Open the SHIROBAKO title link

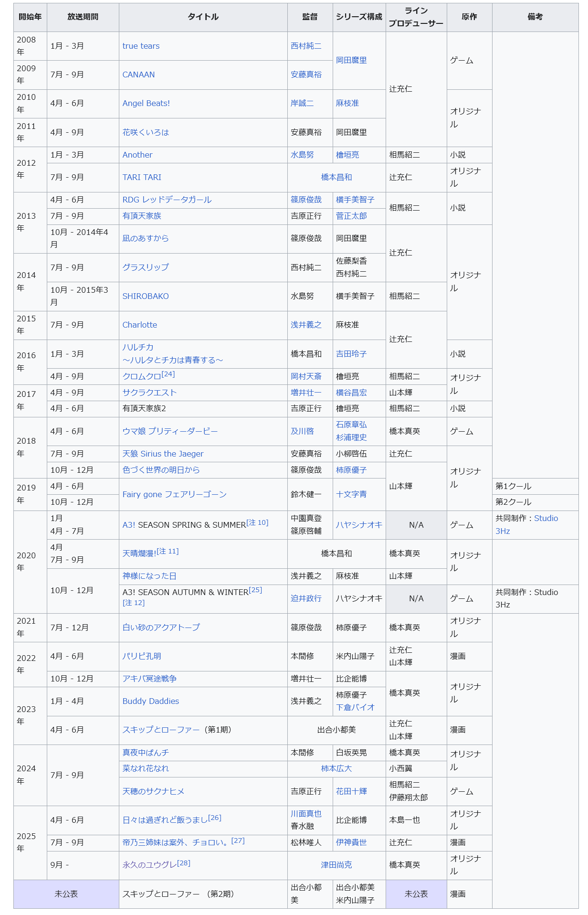click(146, 297)
